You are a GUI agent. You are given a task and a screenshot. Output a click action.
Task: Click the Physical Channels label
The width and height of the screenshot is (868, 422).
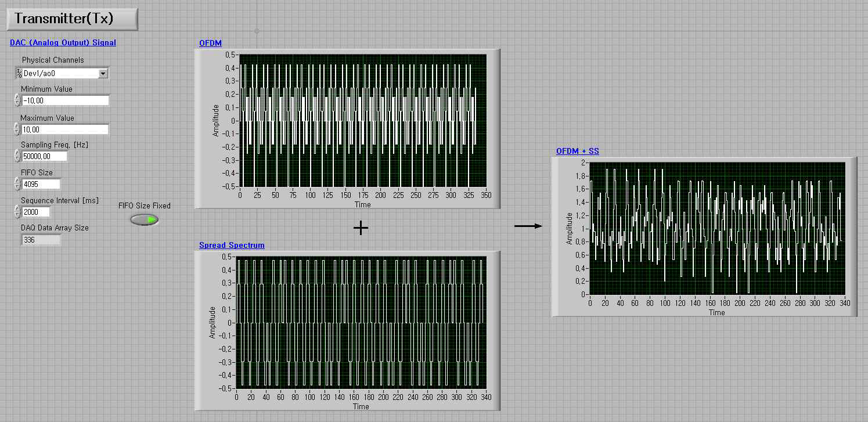point(53,60)
